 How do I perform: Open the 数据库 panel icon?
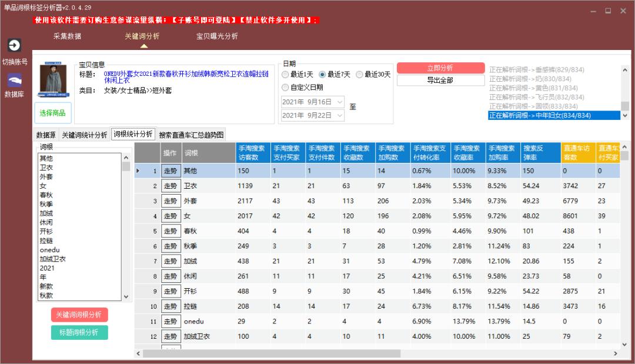pos(14,85)
